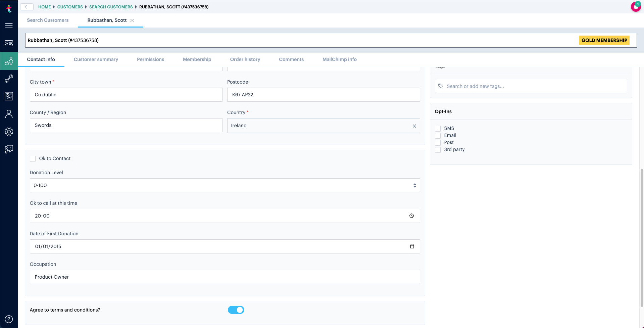Screen dimensions: 644x328
Task: Click the City town field
Action: pyautogui.click(x=126, y=95)
